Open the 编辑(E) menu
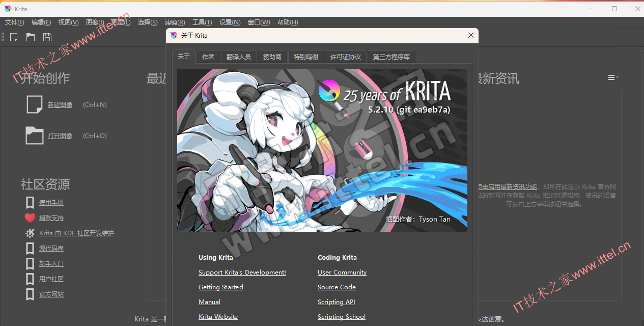 point(41,22)
